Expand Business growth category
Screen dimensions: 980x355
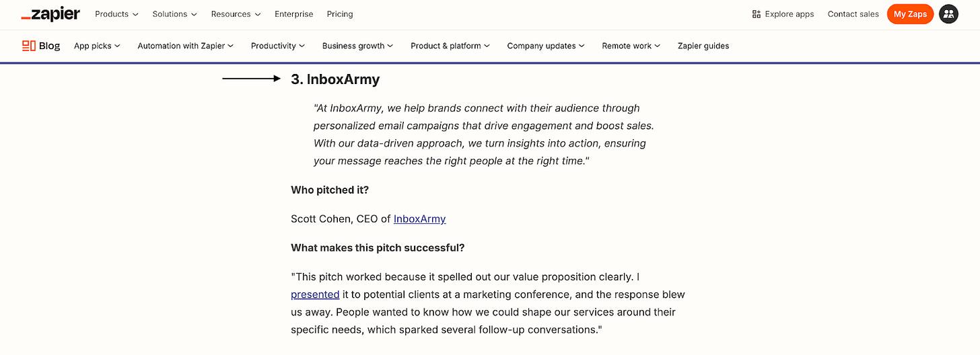(358, 46)
